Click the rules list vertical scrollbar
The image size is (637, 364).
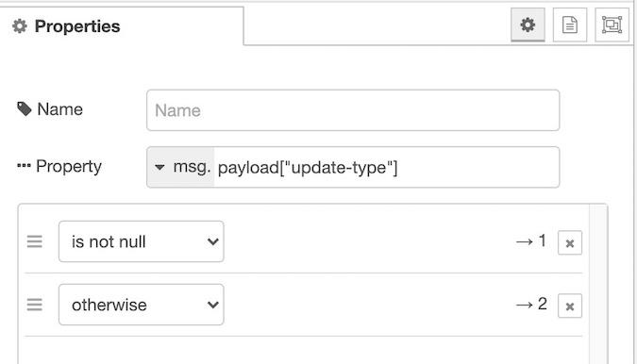pyautogui.click(x=598, y=284)
